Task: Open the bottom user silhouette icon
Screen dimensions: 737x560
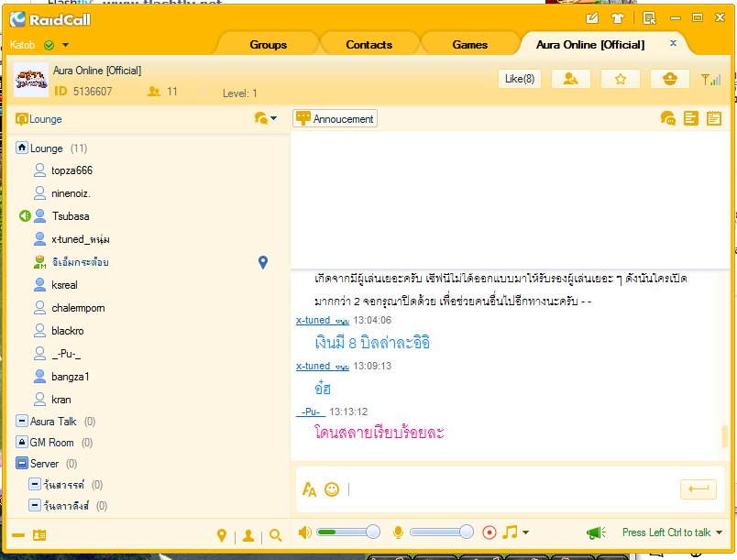Action: (x=248, y=535)
